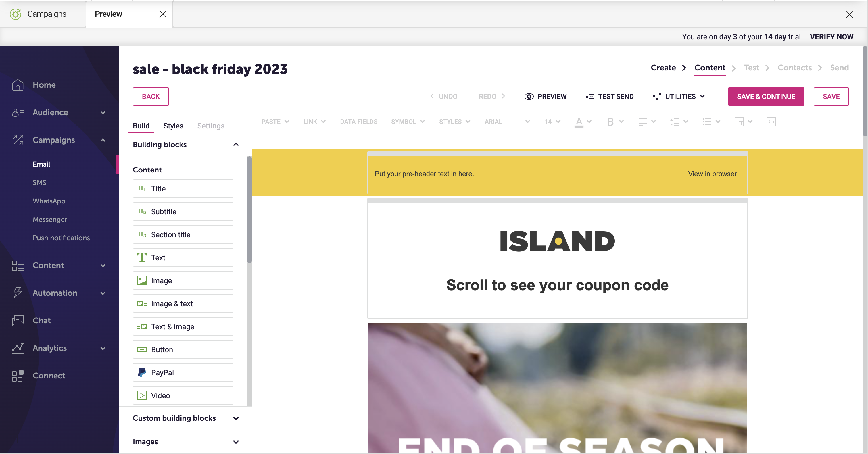Click the Redo arrow icon
The image size is (868, 454).
(503, 96)
